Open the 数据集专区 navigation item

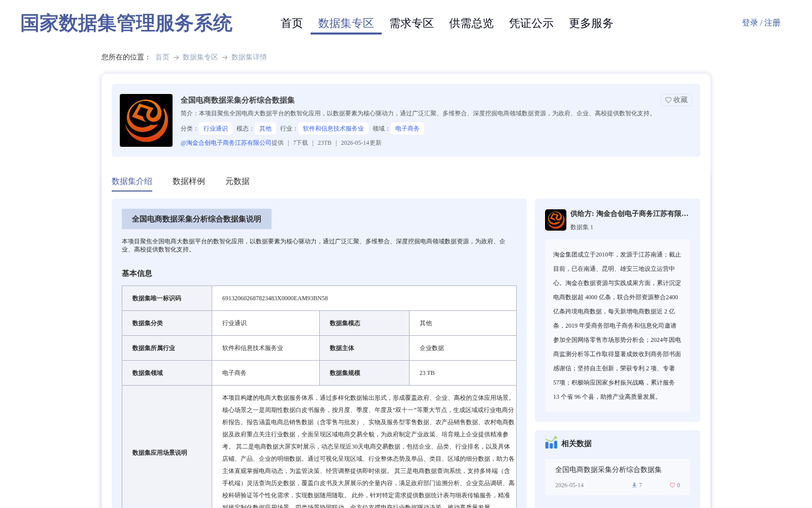[x=346, y=23]
